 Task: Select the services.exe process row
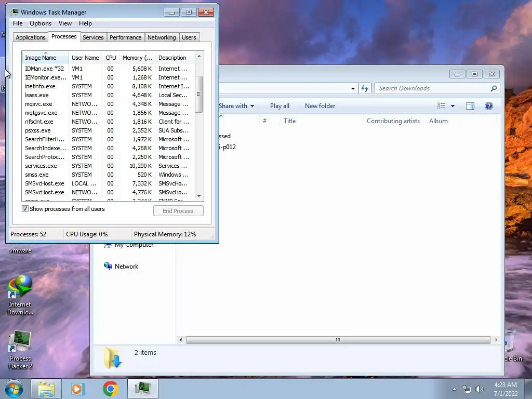pyautogui.click(x=108, y=166)
